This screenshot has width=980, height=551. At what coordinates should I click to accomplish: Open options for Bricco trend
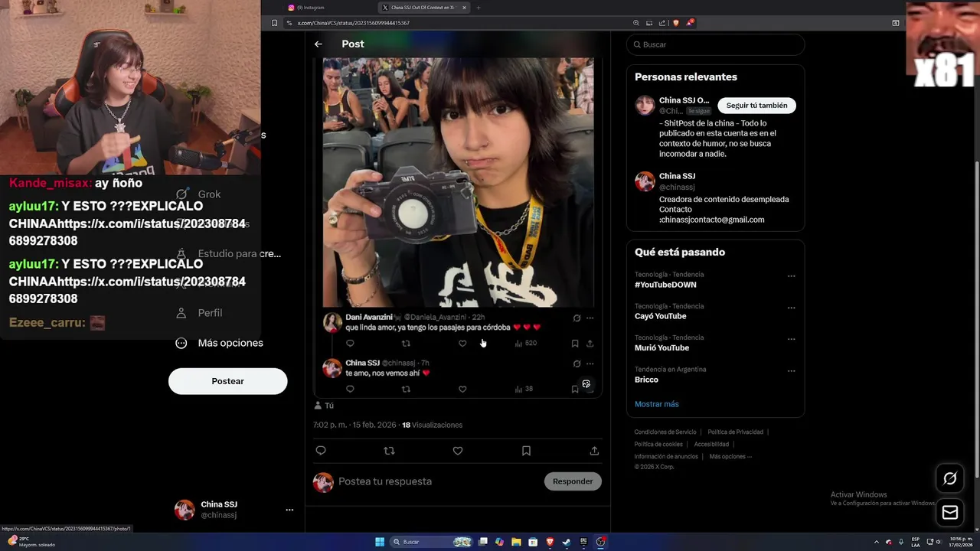click(792, 371)
